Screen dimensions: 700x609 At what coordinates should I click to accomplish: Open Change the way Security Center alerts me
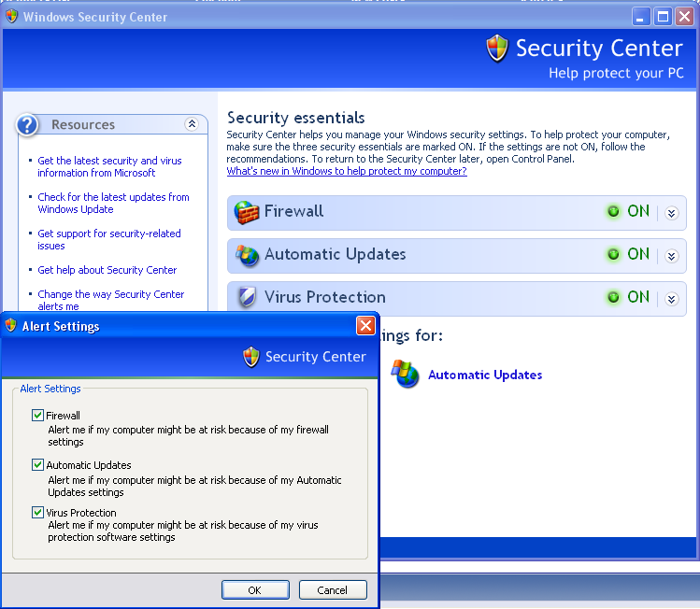point(110,300)
